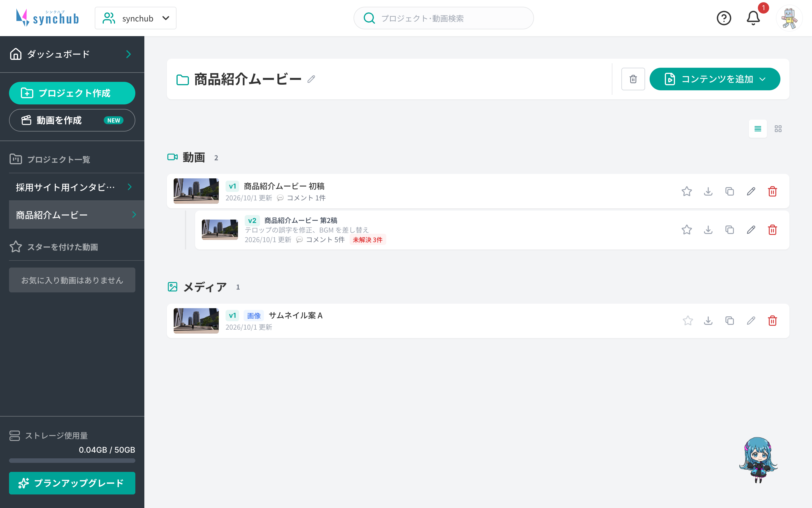Open 採用サイト用インタビ… project in sidebar
Screen dimensions: 812x508
click(76, 187)
